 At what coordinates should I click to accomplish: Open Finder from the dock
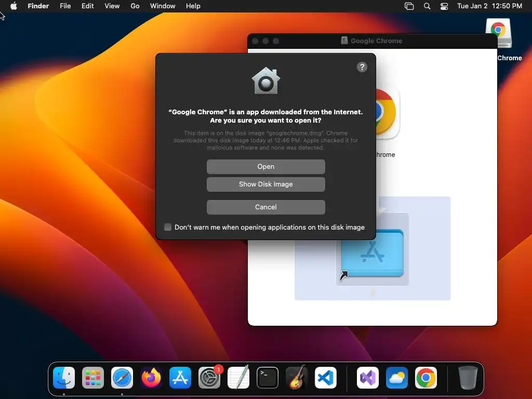(x=64, y=378)
